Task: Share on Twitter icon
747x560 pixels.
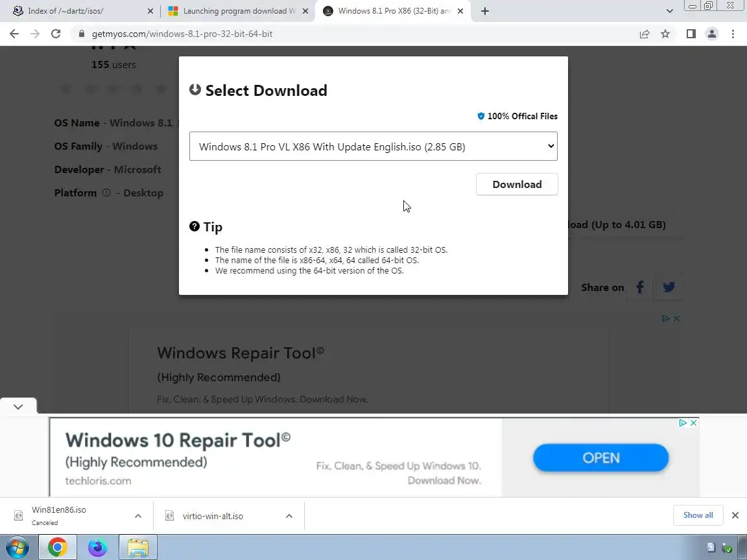Action: pyautogui.click(x=669, y=287)
